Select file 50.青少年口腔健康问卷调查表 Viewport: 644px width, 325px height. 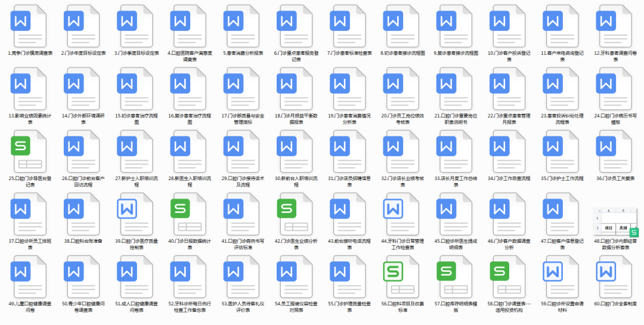[83, 277]
